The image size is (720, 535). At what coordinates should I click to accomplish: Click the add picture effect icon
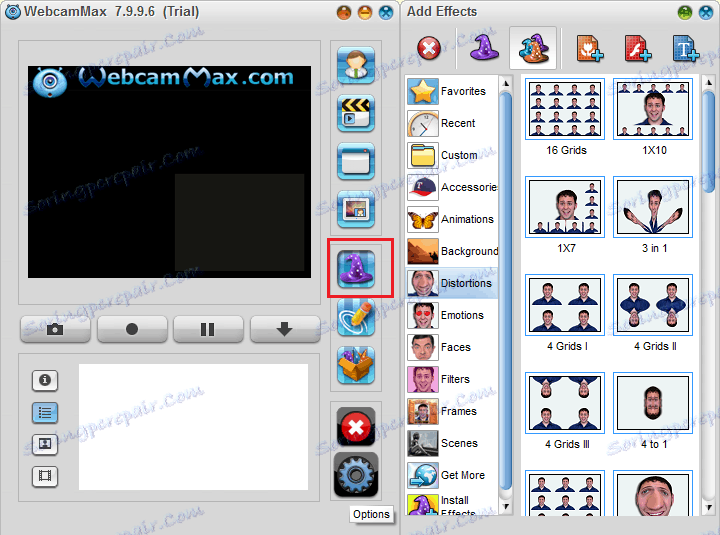tap(590, 48)
